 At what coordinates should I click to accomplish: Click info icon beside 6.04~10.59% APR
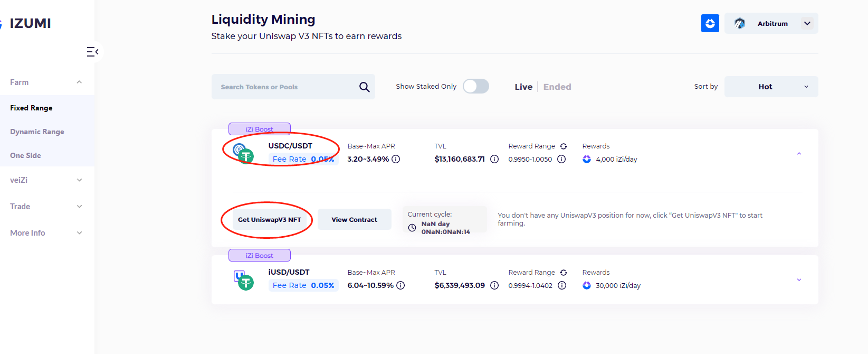coord(400,285)
